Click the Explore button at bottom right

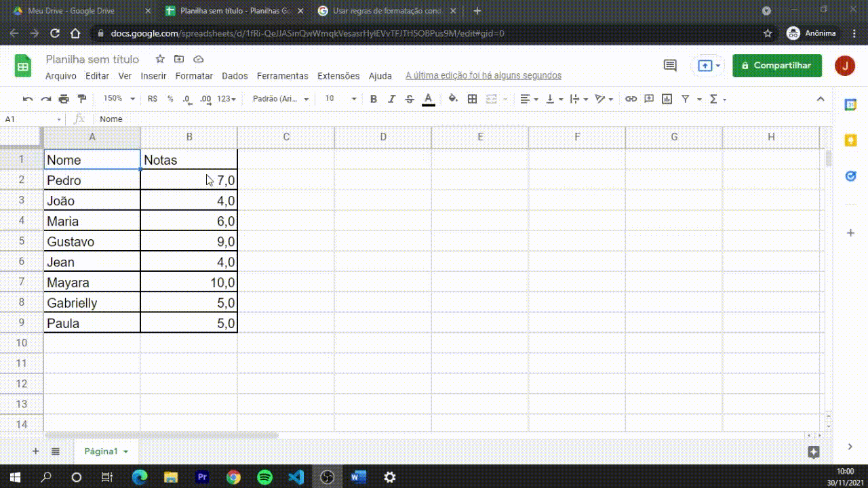[814, 452]
